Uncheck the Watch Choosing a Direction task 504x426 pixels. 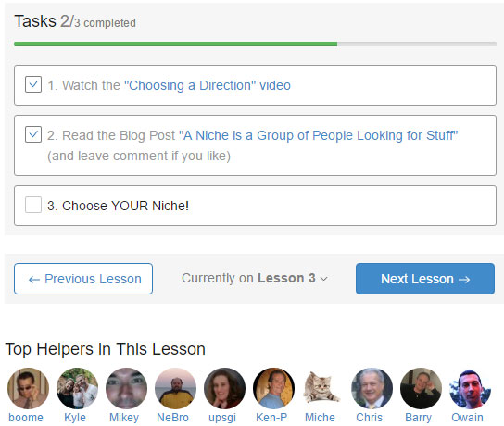(33, 84)
